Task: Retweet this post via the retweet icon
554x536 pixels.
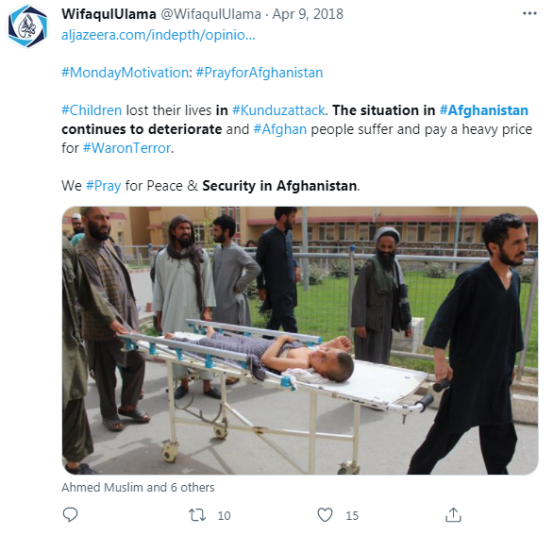Action: pyautogui.click(x=197, y=515)
